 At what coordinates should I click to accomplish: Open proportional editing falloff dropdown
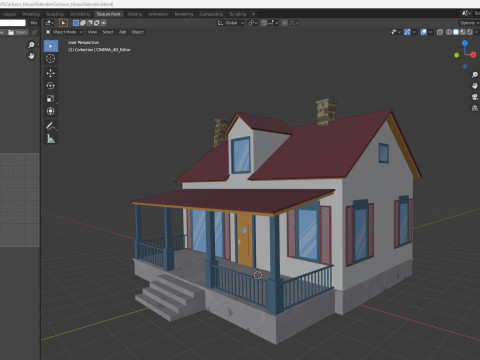293,23
